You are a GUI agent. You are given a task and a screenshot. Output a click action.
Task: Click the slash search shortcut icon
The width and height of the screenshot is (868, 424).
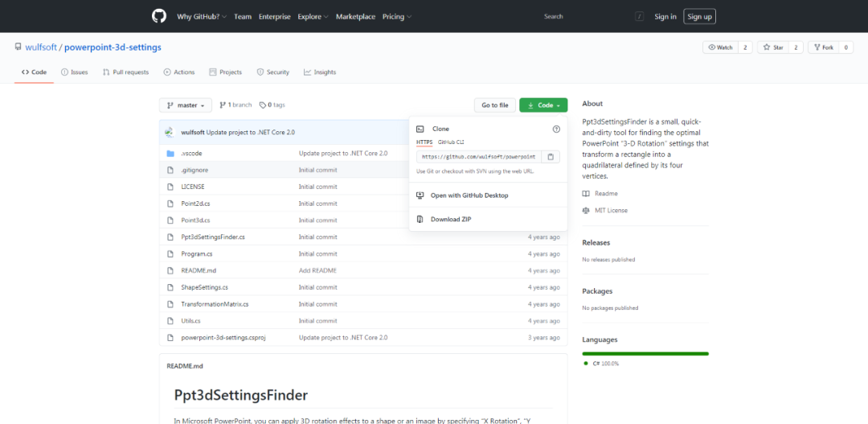click(x=640, y=17)
